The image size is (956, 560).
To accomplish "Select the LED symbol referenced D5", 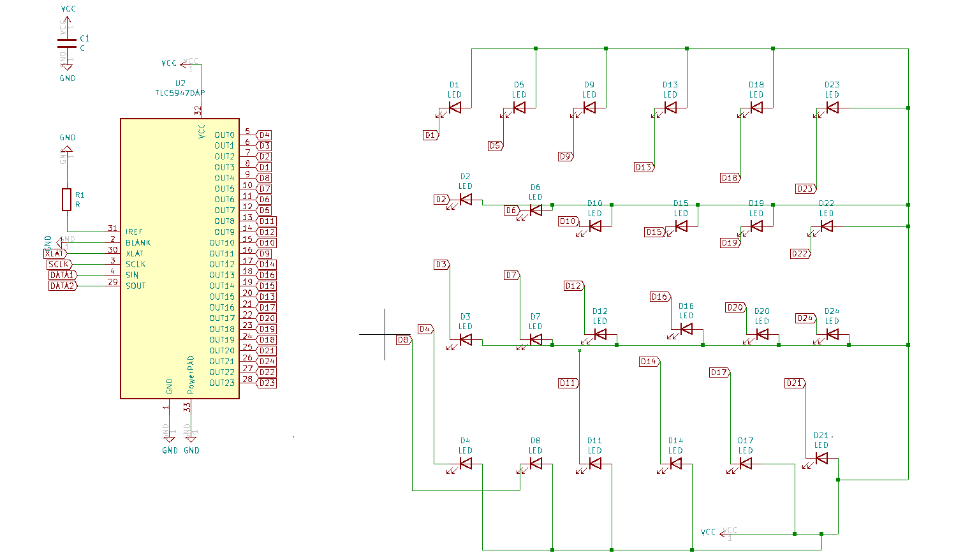I will click(x=519, y=108).
